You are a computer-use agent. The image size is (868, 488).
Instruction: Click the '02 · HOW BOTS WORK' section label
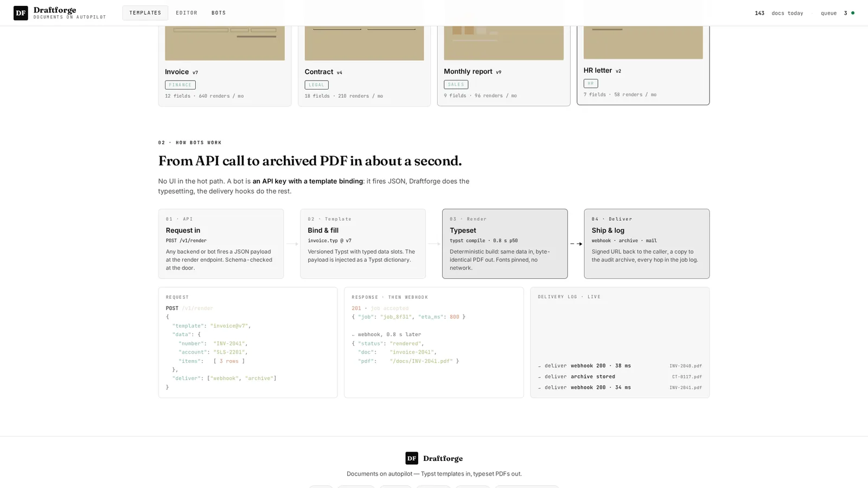[x=190, y=143]
